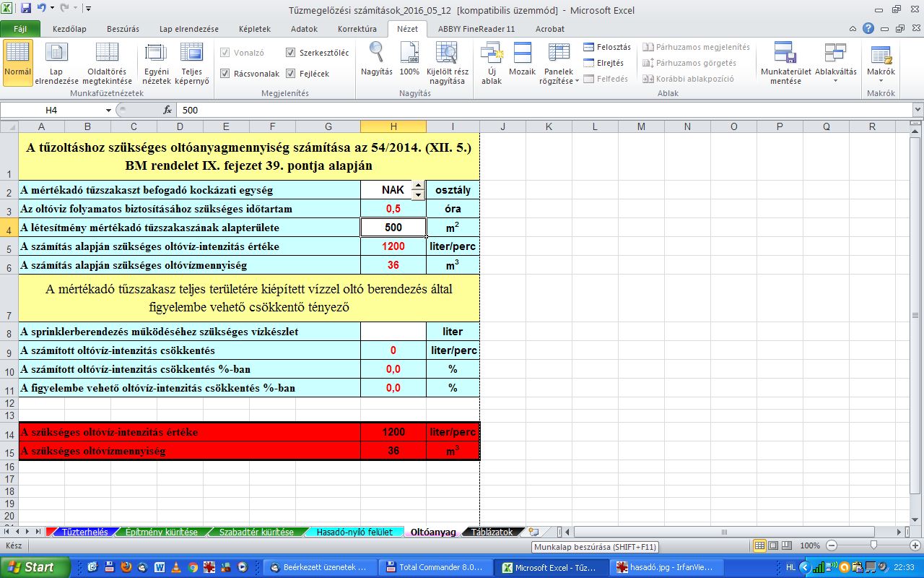Image resolution: width=924 pixels, height=578 pixels.
Task: Select row 12 header
Action: pyautogui.click(x=9, y=405)
